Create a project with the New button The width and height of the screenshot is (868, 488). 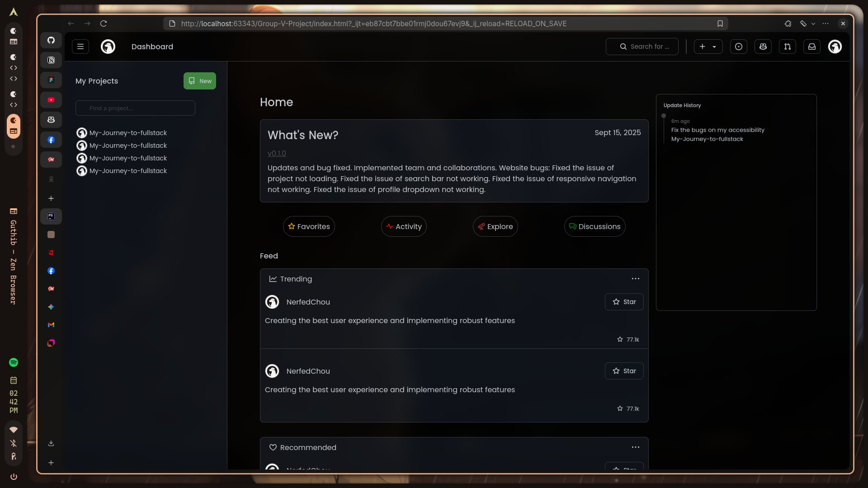pyautogui.click(x=199, y=81)
